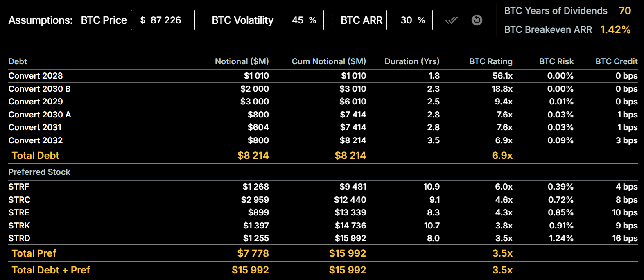644x280 pixels.
Task: Click the BTC Rating column header
Action: (x=490, y=61)
